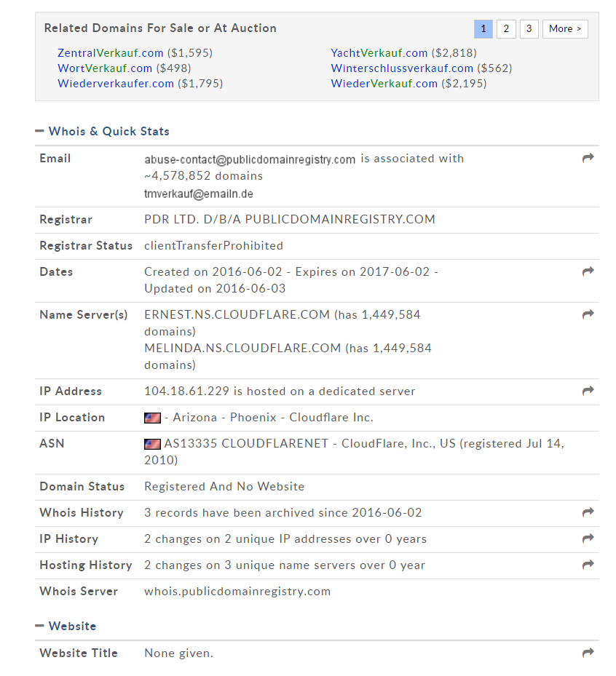Click the AS13335 CLOUDFLARENET text
The height and width of the screenshot is (676, 616).
point(246,444)
